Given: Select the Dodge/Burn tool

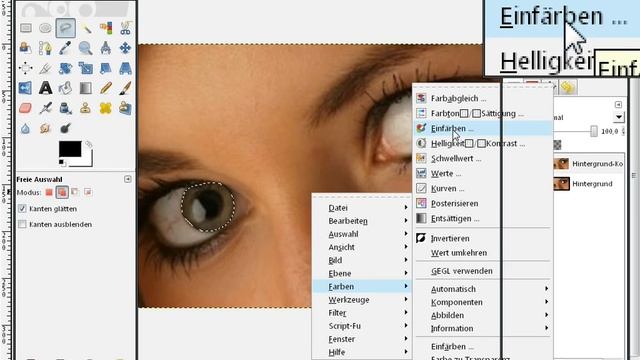Looking at the screenshot, I should point(65,129).
